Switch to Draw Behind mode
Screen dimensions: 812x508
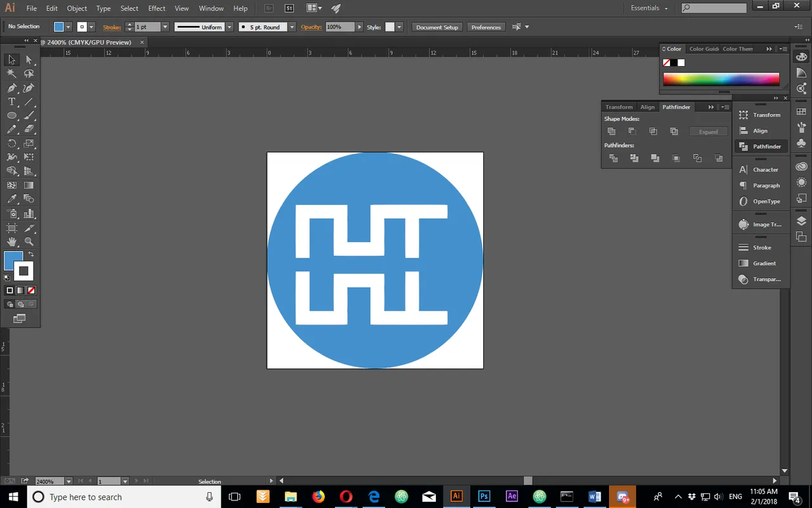click(x=20, y=304)
